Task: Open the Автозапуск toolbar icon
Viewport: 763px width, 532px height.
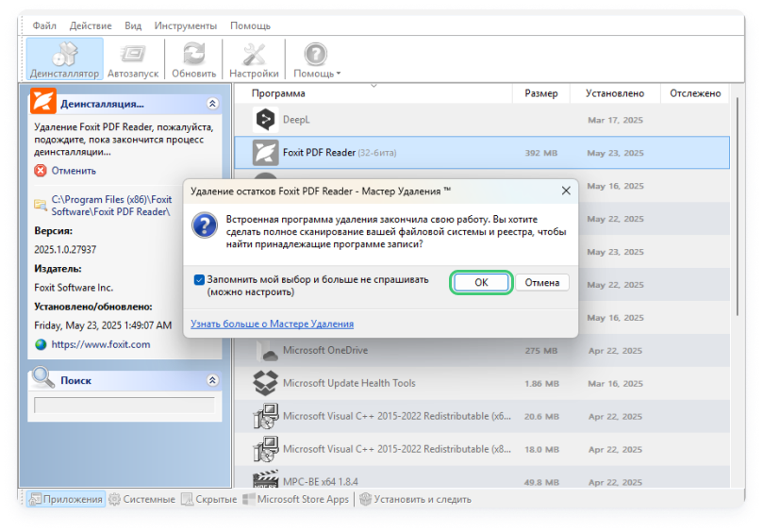Action: [x=133, y=58]
